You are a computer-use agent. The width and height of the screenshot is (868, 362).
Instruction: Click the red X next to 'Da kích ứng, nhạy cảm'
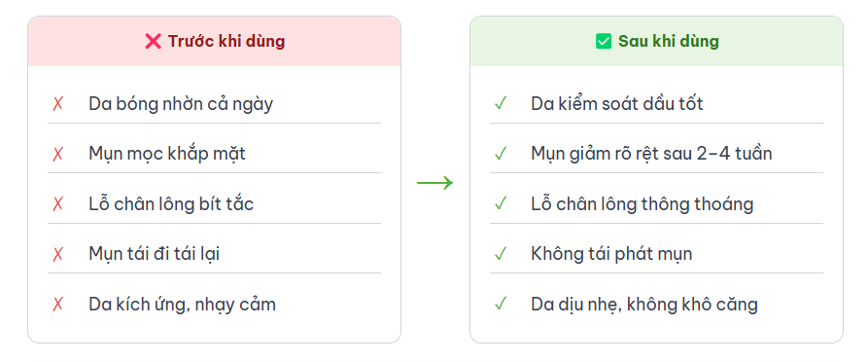click(58, 304)
